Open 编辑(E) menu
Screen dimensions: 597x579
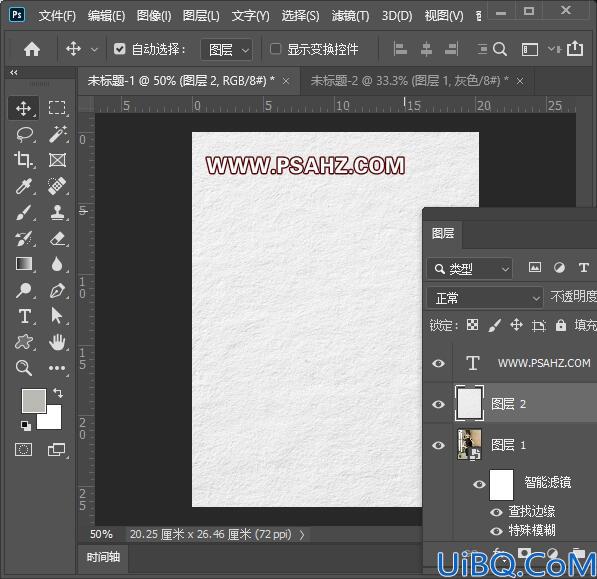click(x=106, y=16)
